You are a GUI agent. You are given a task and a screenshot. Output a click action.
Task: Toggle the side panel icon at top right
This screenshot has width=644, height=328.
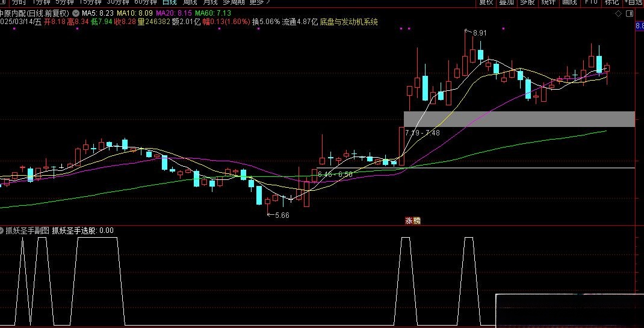(x=629, y=12)
